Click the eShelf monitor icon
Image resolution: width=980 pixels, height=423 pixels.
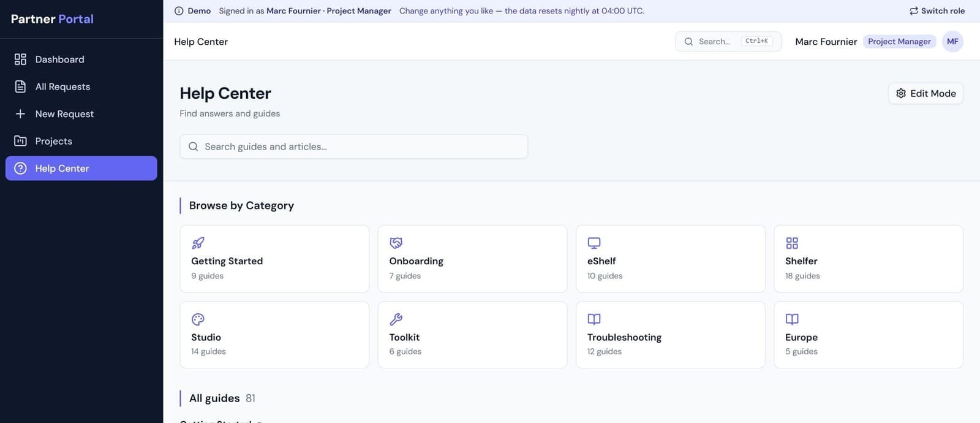[x=594, y=243]
